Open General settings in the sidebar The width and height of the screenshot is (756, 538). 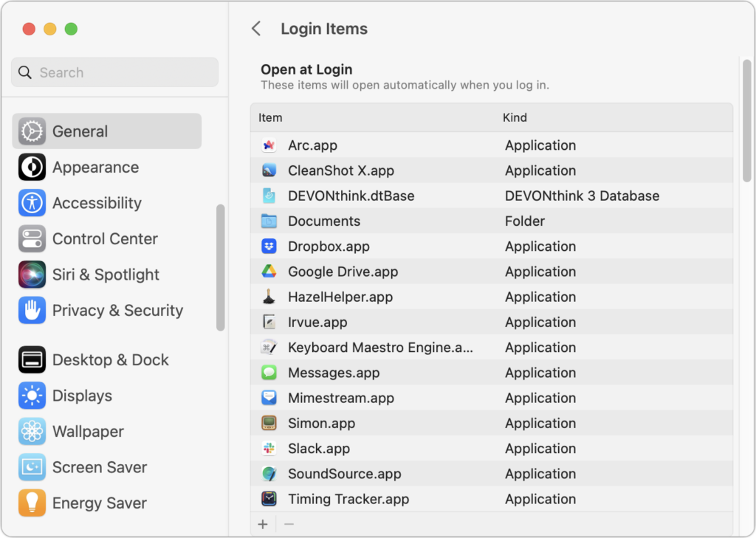[x=81, y=131]
